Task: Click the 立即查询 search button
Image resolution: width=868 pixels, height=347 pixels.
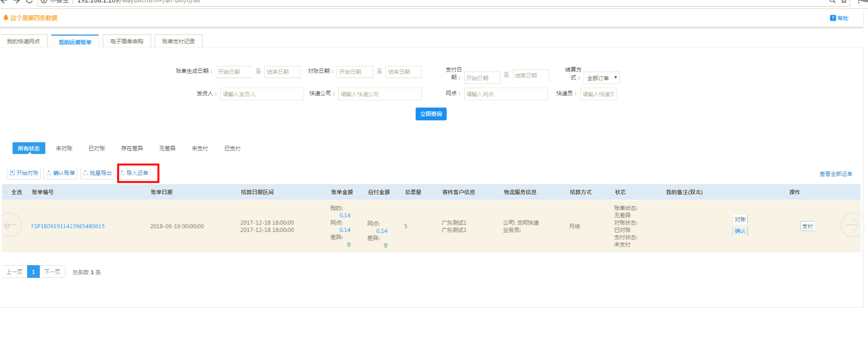Action: click(x=431, y=114)
